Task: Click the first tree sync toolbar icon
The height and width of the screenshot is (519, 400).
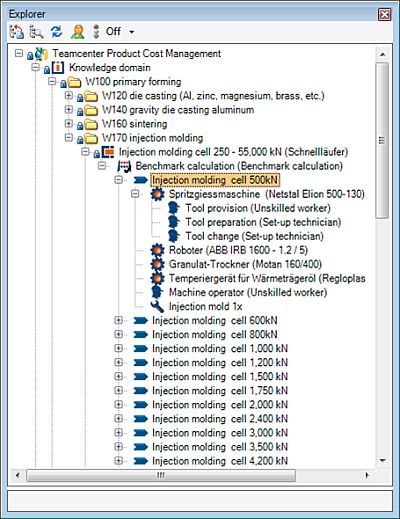Action: tap(16, 32)
